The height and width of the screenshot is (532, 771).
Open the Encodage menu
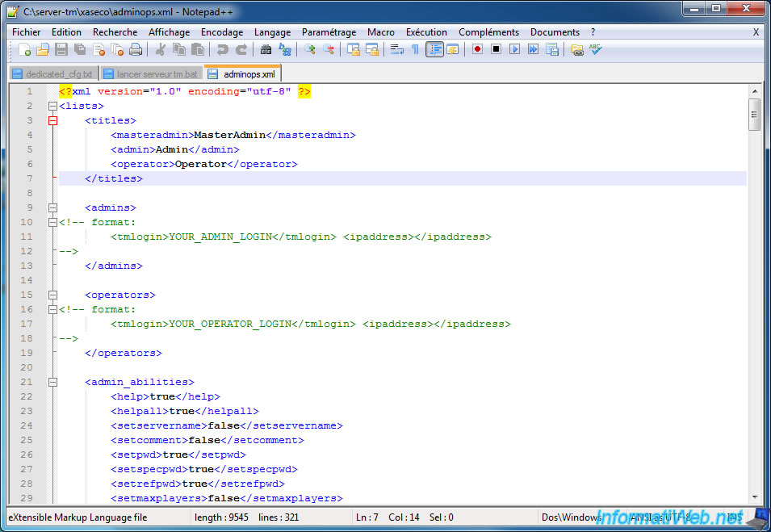click(221, 32)
